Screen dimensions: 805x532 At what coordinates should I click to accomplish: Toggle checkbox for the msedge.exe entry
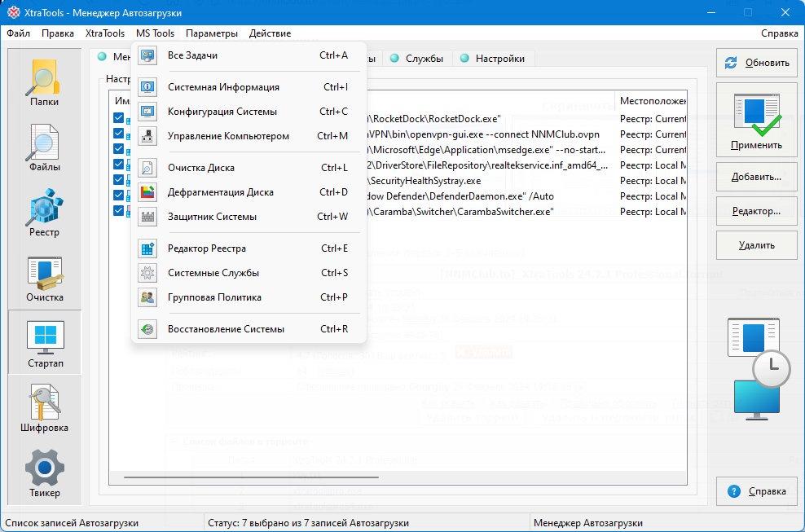click(x=119, y=149)
